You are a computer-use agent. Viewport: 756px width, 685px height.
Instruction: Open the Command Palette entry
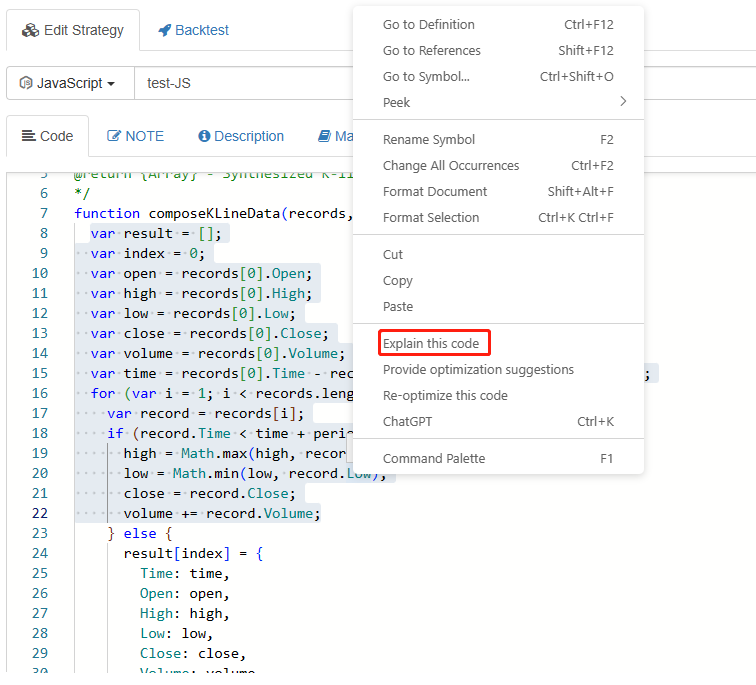tap(433, 459)
